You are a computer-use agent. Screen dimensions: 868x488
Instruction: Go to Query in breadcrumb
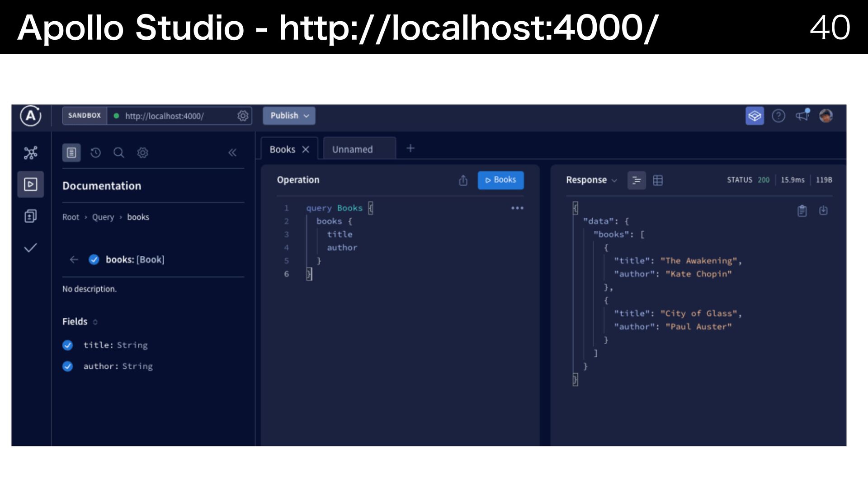tap(103, 217)
